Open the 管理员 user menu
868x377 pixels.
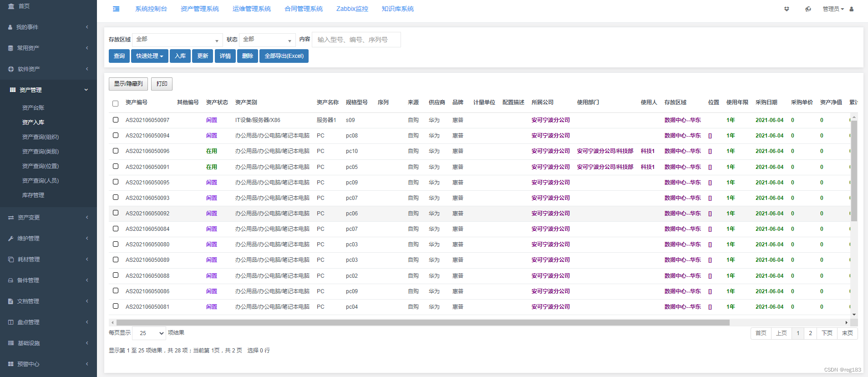click(x=833, y=9)
